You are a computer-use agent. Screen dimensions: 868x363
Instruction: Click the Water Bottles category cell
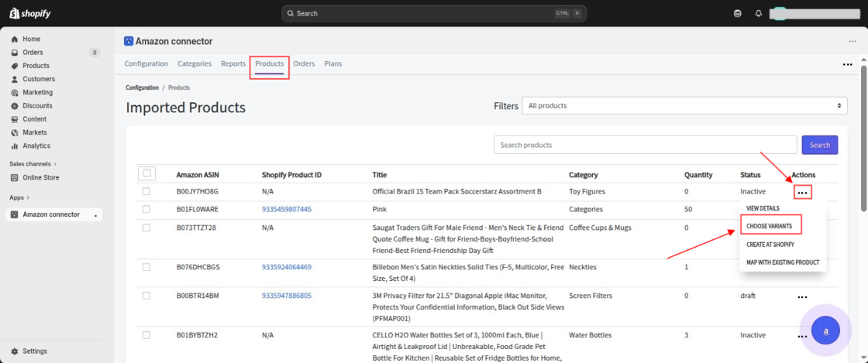(x=590, y=335)
